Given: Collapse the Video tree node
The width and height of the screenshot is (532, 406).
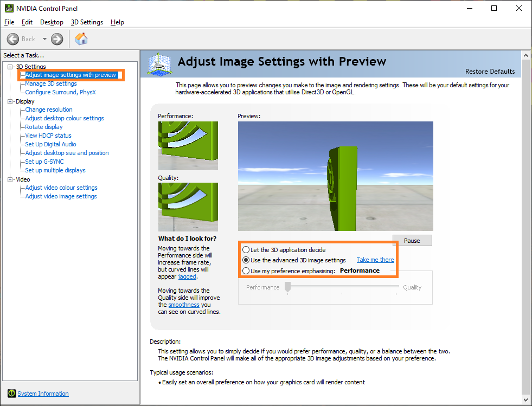Looking at the screenshot, I should (10, 179).
